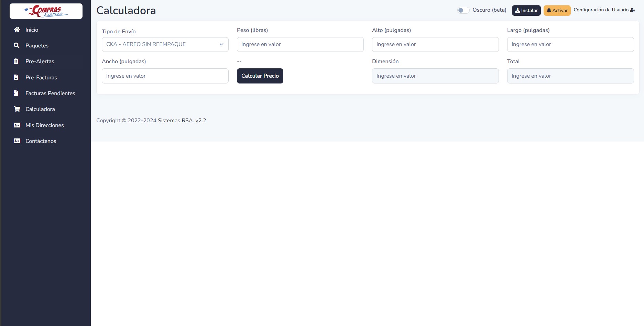
Task: Click the invoice icon for Facturas Pendientes
Action: point(16,93)
